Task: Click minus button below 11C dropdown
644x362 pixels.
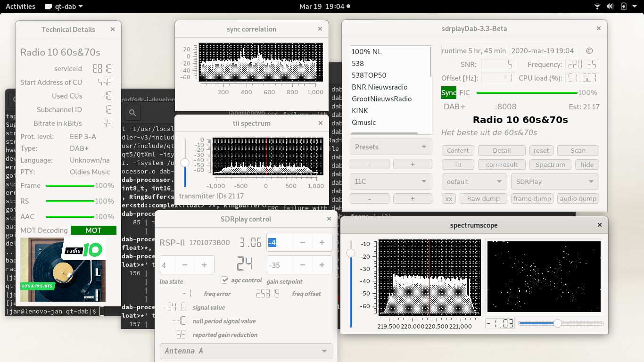Action: pyautogui.click(x=370, y=198)
